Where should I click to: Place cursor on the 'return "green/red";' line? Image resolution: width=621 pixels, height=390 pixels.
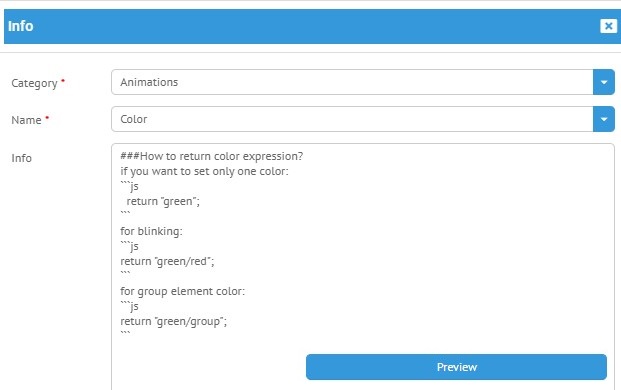click(x=167, y=261)
